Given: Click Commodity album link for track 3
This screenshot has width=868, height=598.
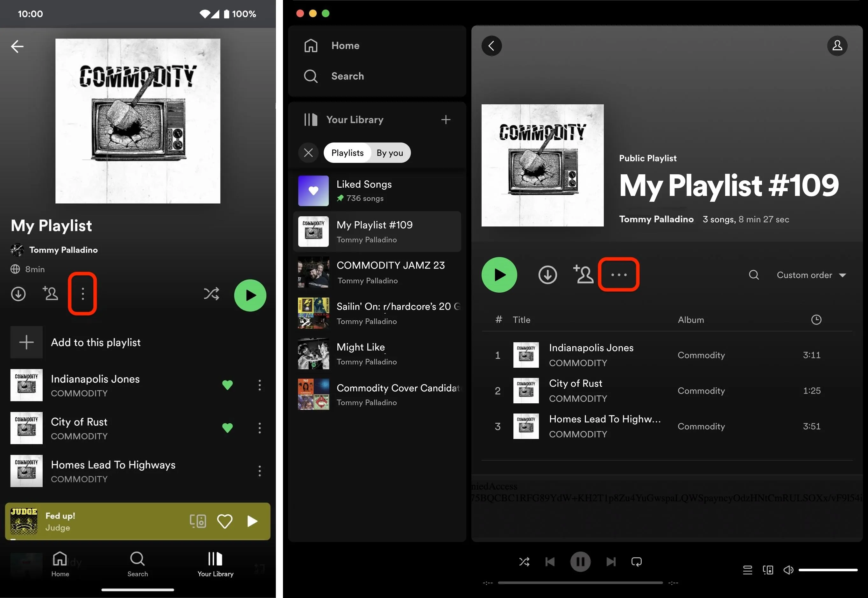Looking at the screenshot, I should [701, 427].
